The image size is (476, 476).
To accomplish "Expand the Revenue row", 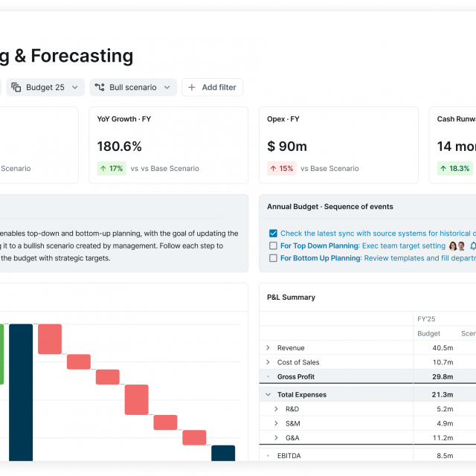I will (268, 348).
